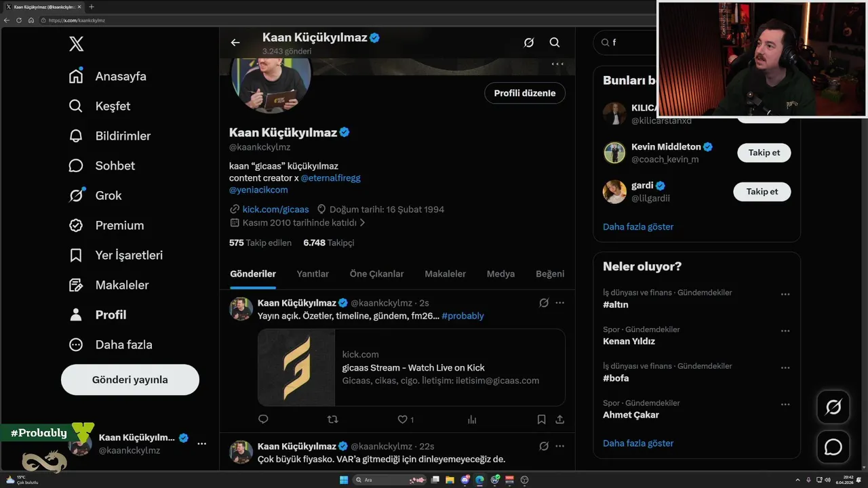The height and width of the screenshot is (488, 868).
Task: Open the #probably hashtag link
Action: point(462,316)
